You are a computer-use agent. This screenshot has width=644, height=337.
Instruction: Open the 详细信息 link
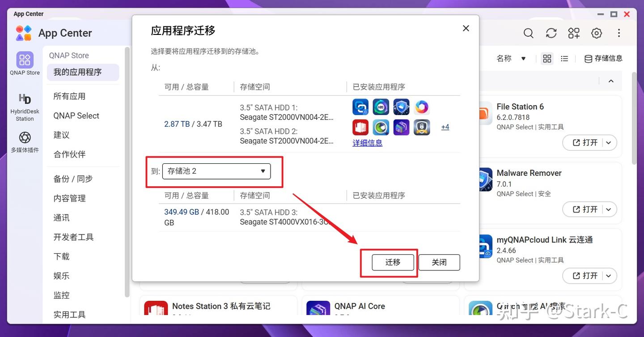click(368, 143)
